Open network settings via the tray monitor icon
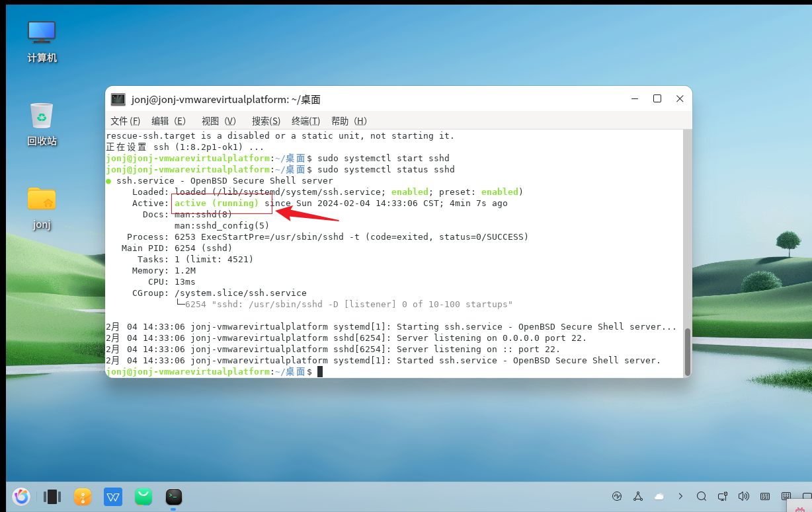 722,496
